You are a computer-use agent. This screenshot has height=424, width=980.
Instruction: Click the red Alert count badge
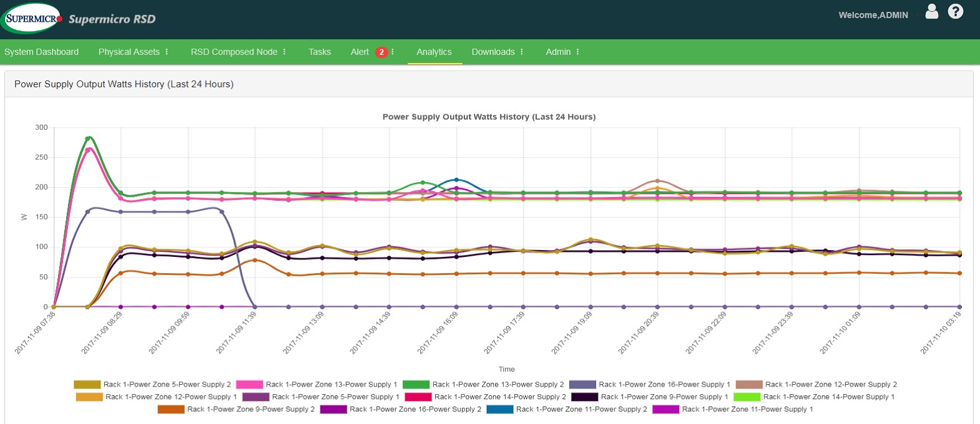[x=382, y=52]
